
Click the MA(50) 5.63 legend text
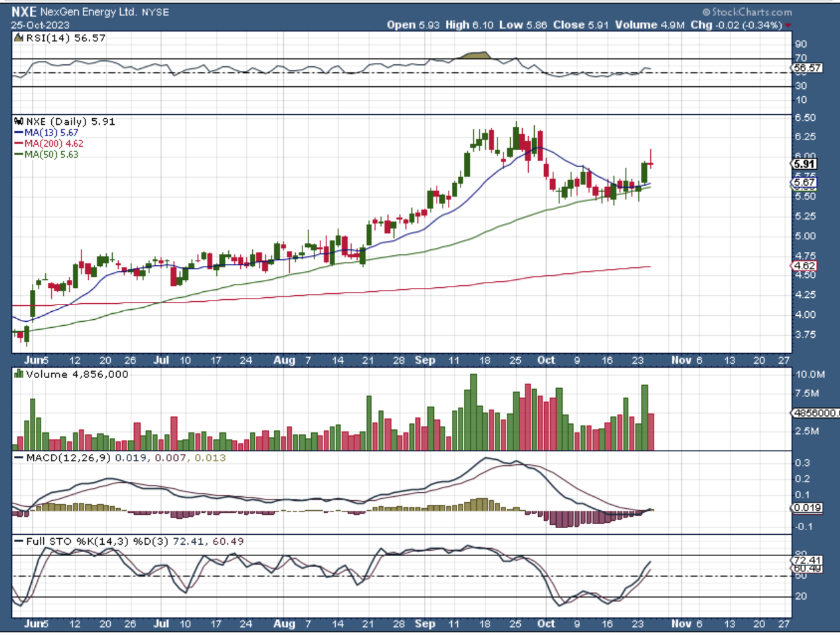pos(51,154)
